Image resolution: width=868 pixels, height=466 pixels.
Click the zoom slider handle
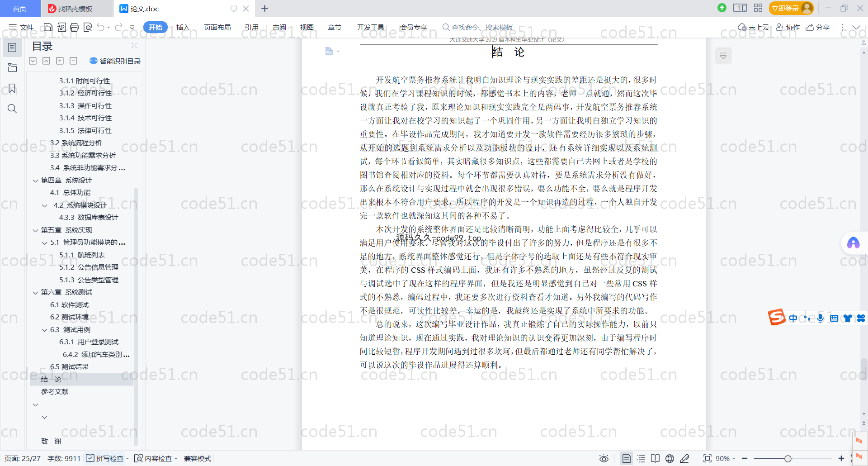click(x=788, y=458)
